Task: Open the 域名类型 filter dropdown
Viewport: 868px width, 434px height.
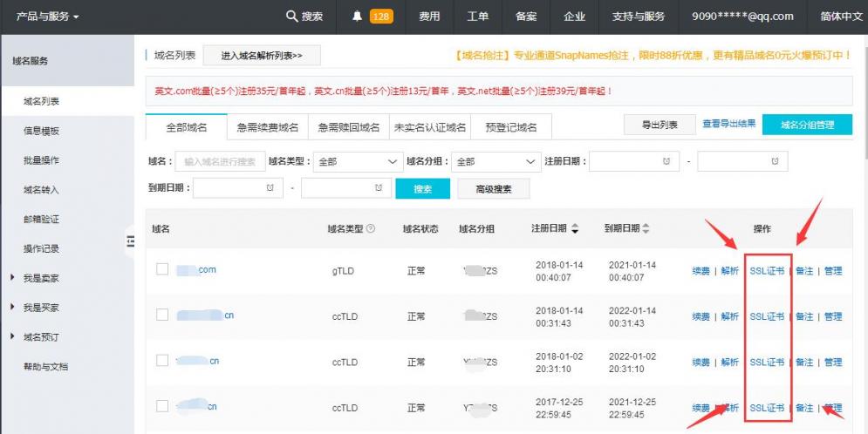Action: click(358, 161)
